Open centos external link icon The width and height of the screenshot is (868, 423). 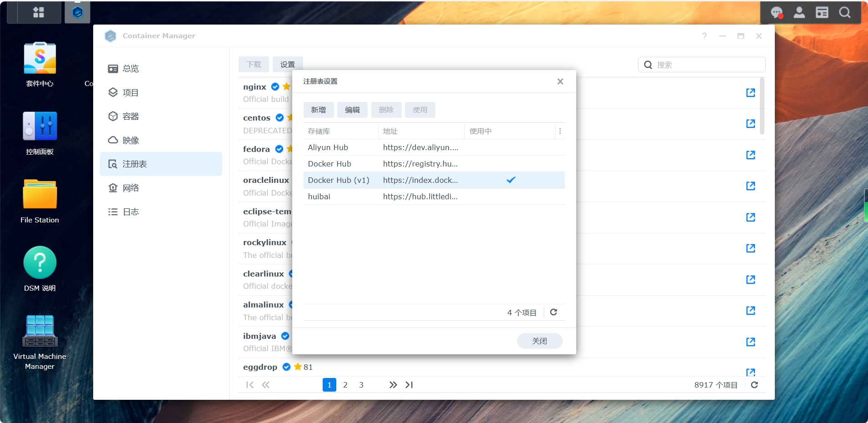point(751,124)
